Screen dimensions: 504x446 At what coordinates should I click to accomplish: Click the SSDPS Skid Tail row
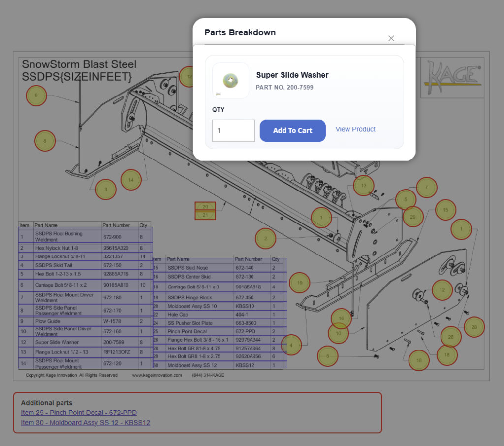point(85,265)
